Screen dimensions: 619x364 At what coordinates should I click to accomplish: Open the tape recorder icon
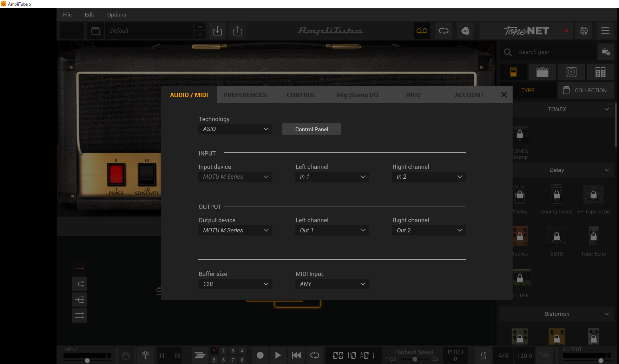click(x=422, y=31)
